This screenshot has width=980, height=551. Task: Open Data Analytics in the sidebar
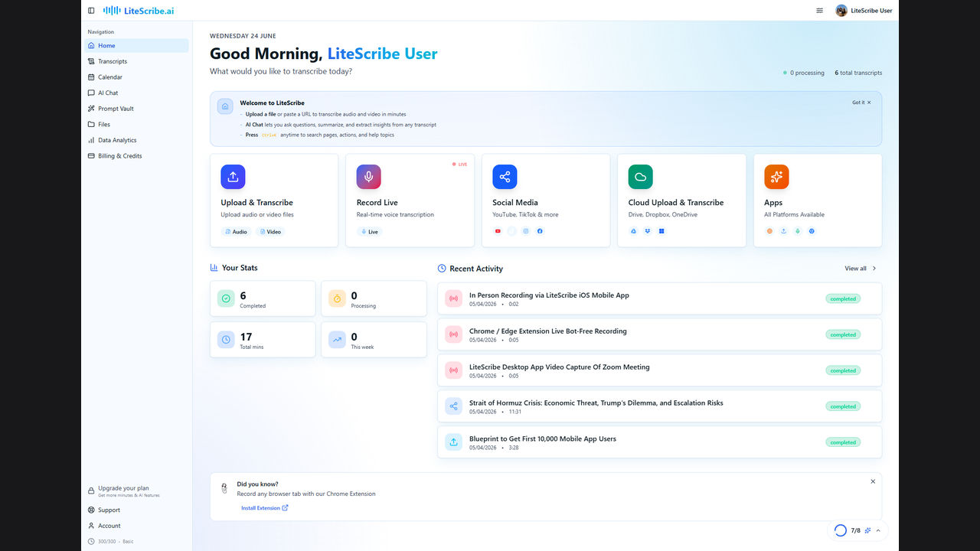(136, 140)
